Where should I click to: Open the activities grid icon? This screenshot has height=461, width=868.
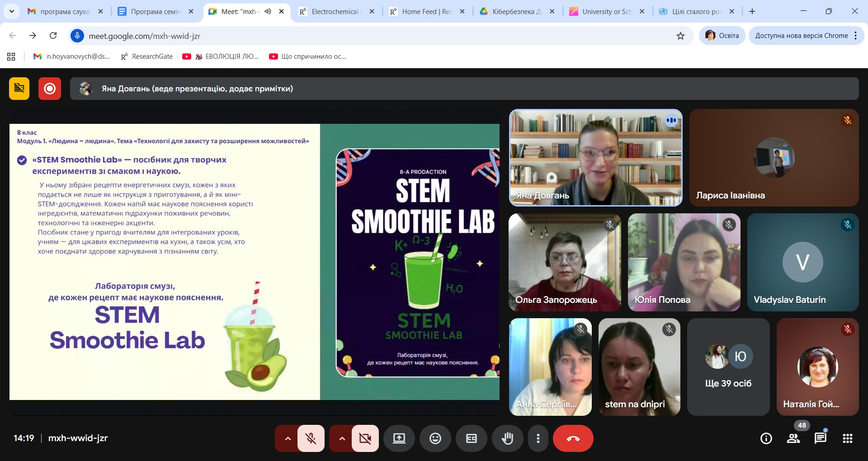pyautogui.click(x=847, y=438)
